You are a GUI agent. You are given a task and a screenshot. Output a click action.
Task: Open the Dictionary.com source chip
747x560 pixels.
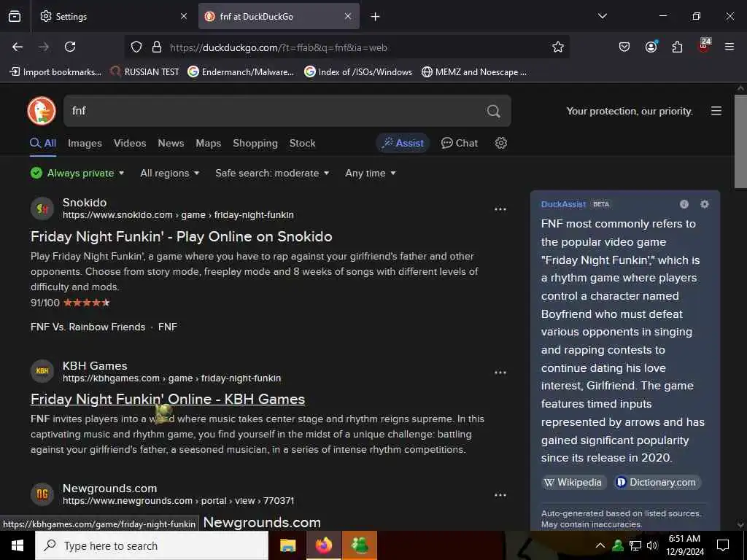pyautogui.click(x=657, y=483)
